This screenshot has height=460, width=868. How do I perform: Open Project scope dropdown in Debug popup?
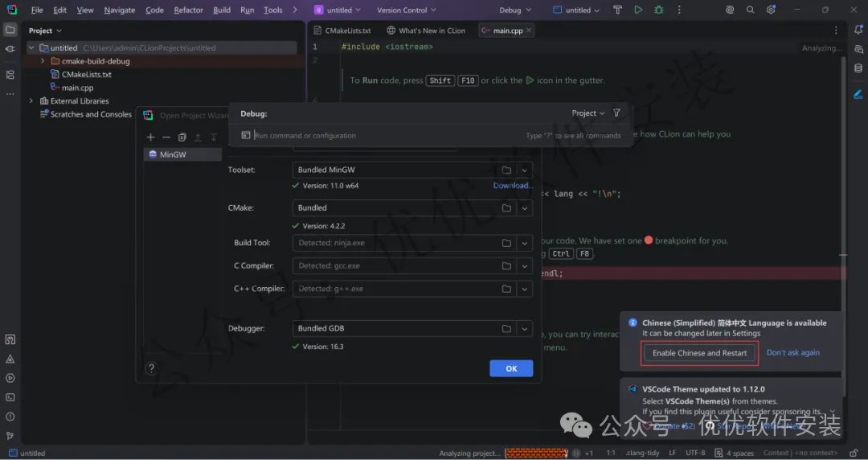pyautogui.click(x=588, y=113)
